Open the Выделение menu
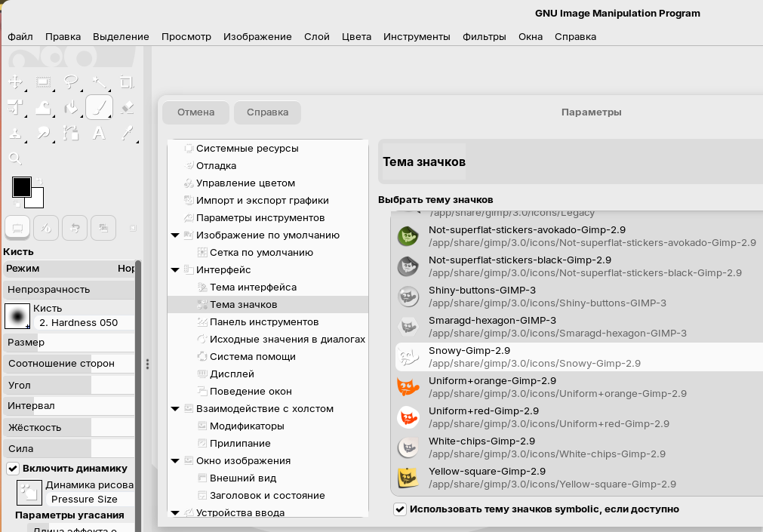This screenshot has width=763, height=532. 121,36
